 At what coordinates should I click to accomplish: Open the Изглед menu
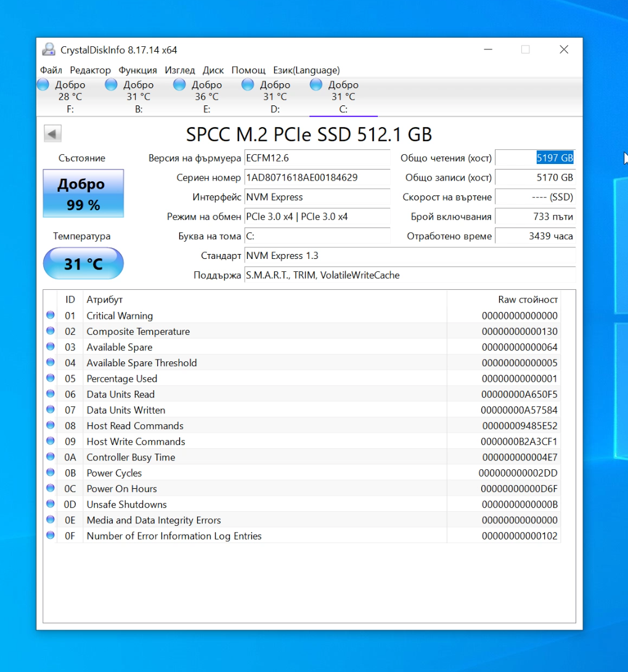[180, 70]
